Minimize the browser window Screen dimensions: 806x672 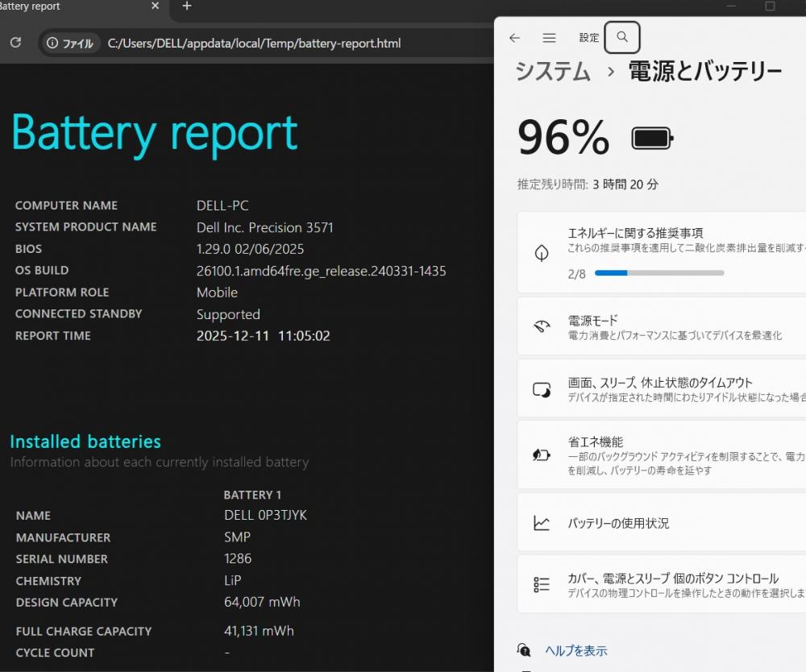tap(731, 6)
